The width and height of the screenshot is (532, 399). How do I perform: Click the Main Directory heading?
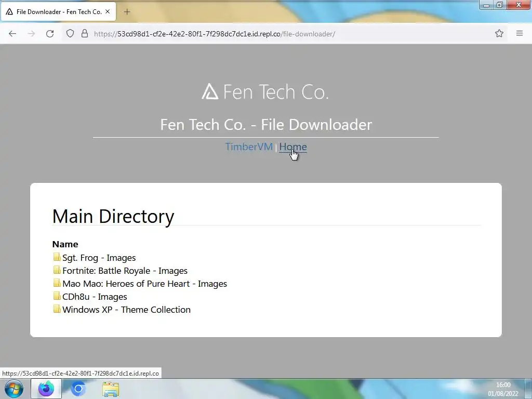[x=113, y=216]
